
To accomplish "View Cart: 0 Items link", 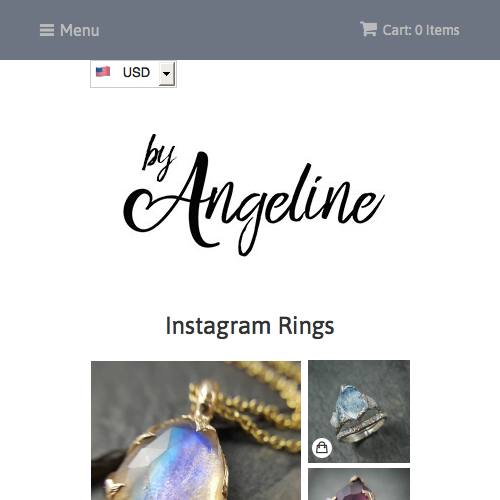I will point(410,30).
